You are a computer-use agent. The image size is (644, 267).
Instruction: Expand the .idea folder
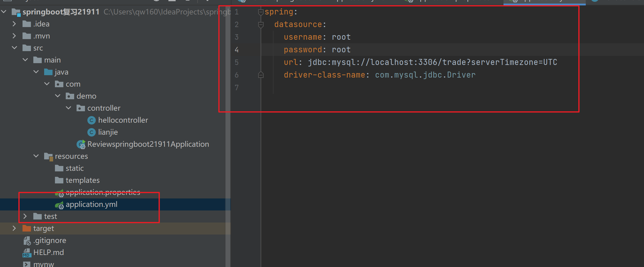tap(14, 24)
